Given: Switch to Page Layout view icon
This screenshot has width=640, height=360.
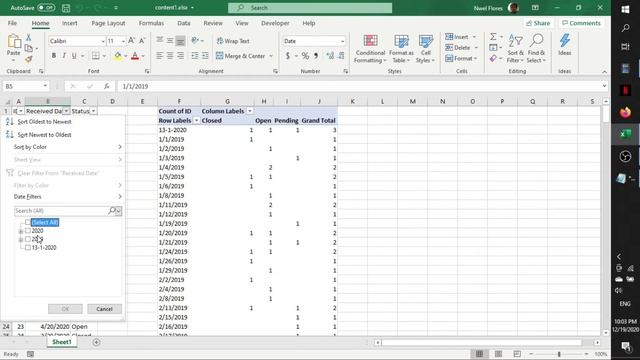Looking at the screenshot, I should (498, 354).
